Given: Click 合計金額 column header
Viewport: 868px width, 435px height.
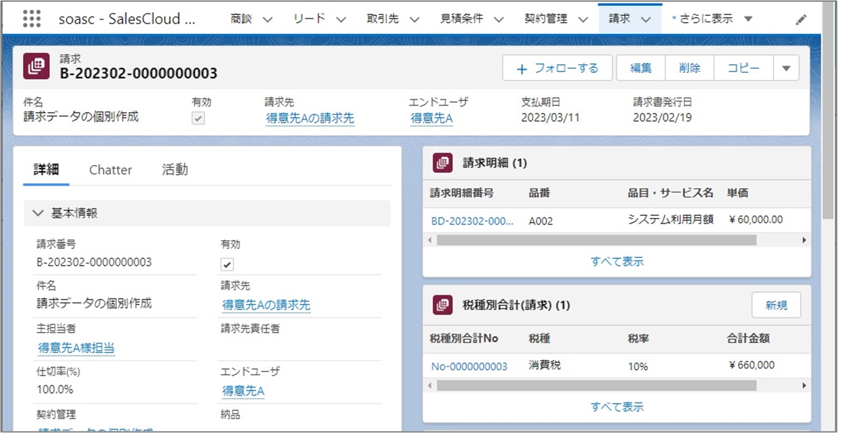Looking at the screenshot, I should pos(748,339).
